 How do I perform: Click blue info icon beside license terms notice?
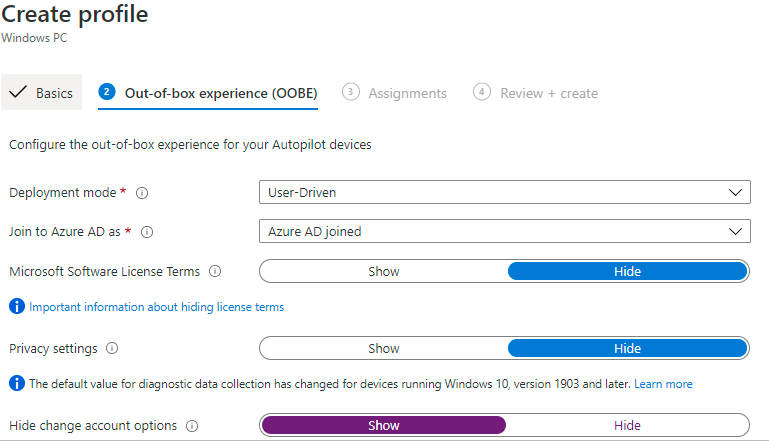coord(17,306)
